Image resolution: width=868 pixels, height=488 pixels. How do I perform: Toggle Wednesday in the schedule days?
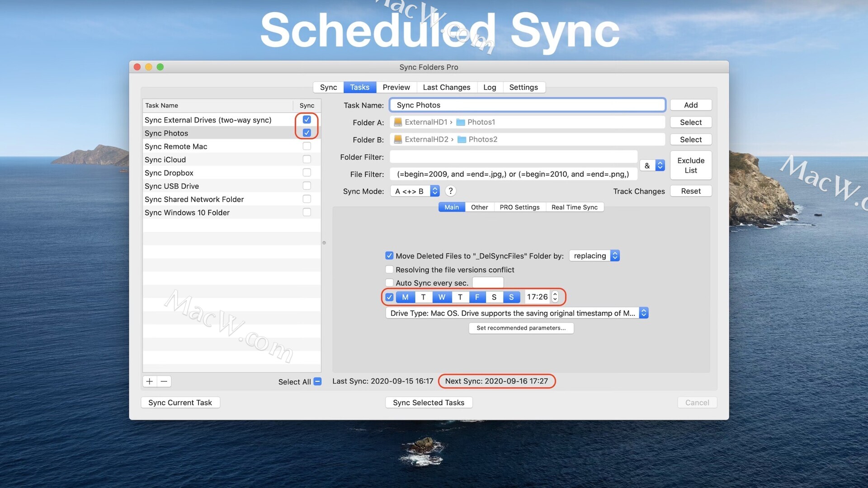click(442, 297)
